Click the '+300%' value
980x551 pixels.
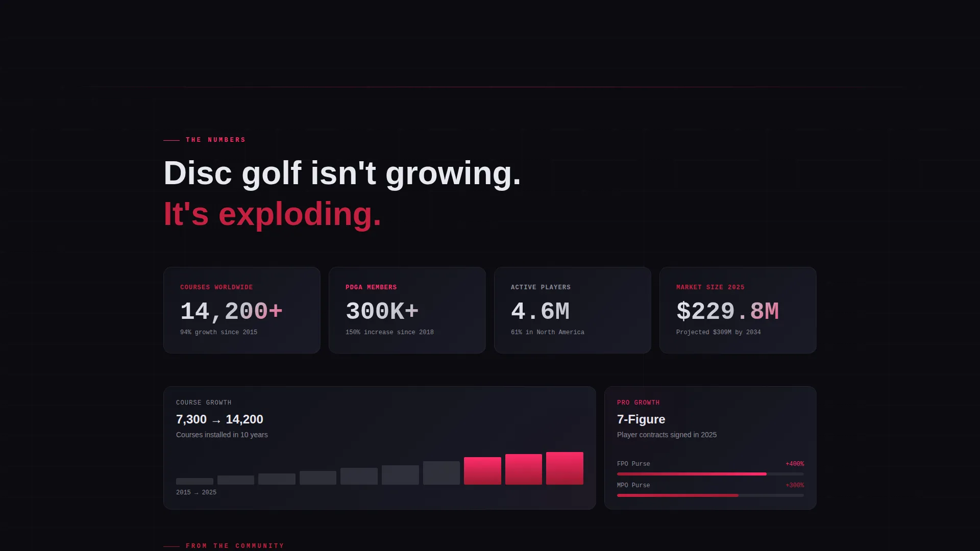[795, 485]
